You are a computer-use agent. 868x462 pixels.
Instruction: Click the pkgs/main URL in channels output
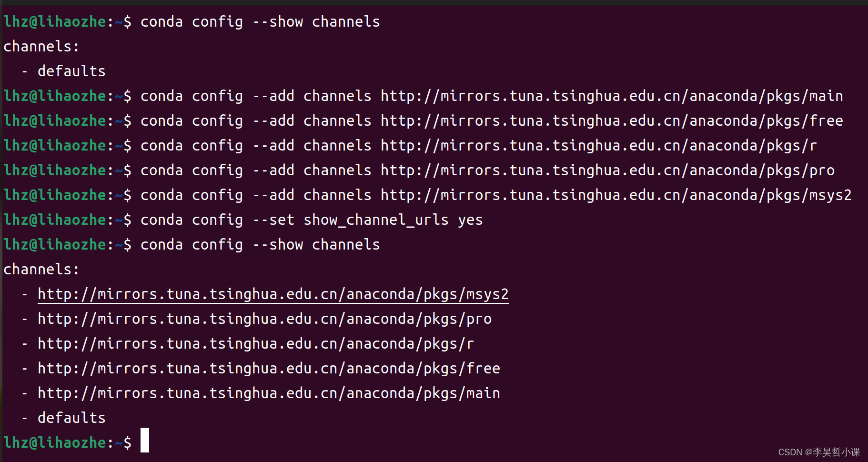pos(269,393)
